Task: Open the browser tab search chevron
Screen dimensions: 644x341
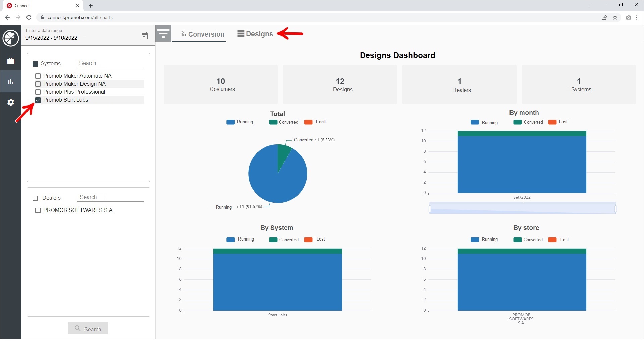Action: tap(590, 5)
